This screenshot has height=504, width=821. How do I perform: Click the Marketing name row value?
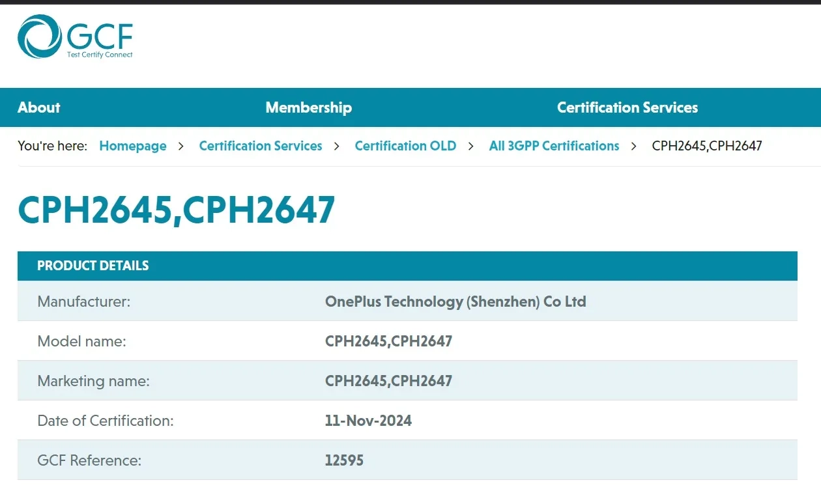388,381
